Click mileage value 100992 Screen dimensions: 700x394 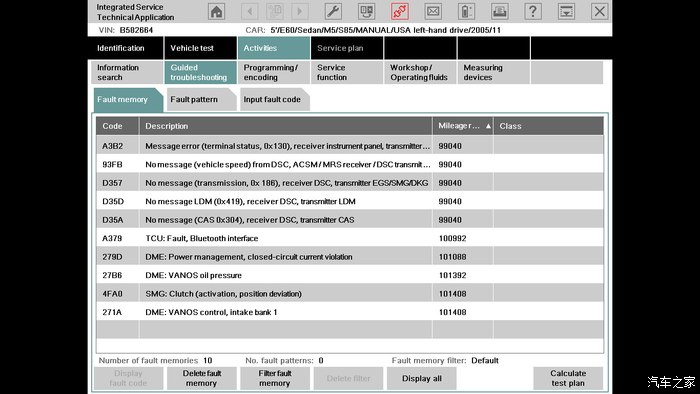click(452, 238)
